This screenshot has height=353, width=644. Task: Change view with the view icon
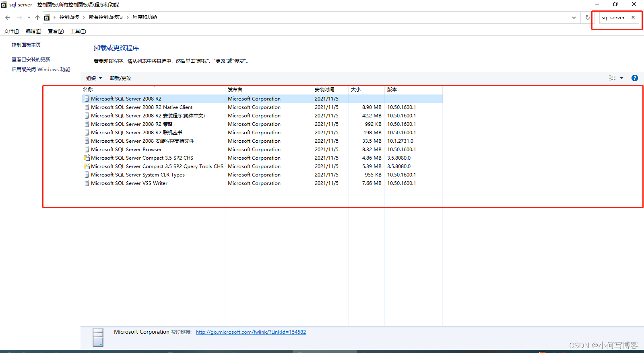tap(612, 78)
